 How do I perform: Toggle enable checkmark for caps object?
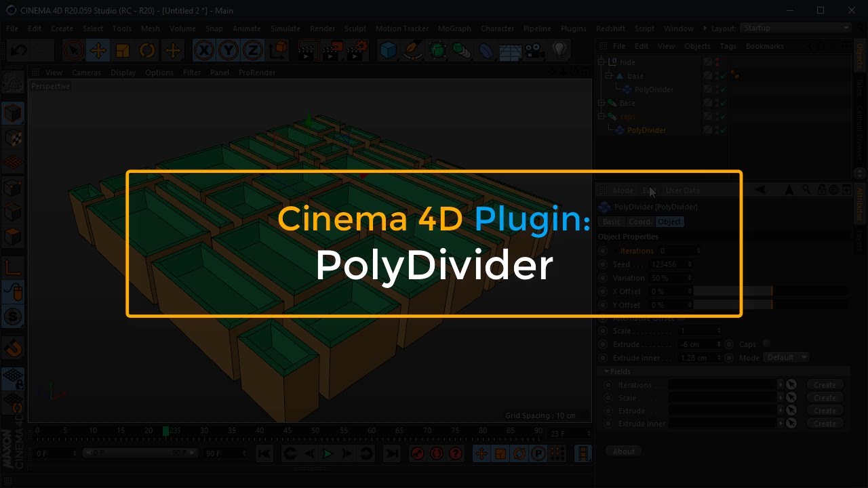[724, 117]
